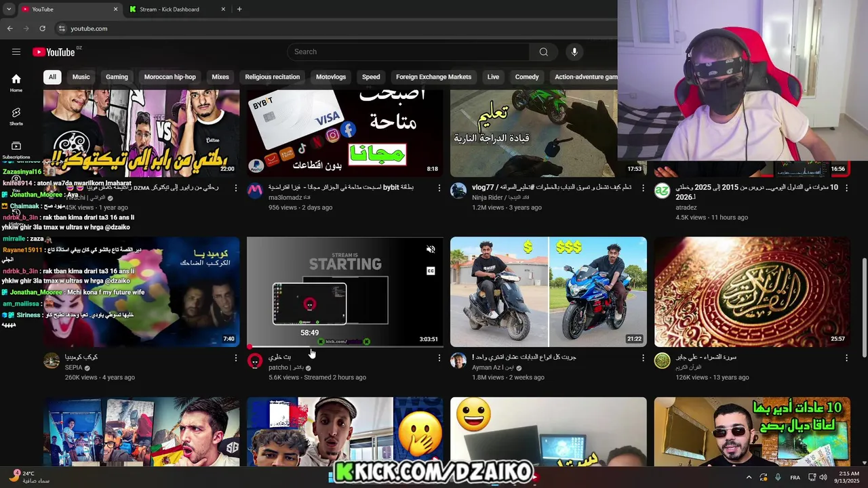
Task: Click the YouTube search input field
Action: point(408,52)
